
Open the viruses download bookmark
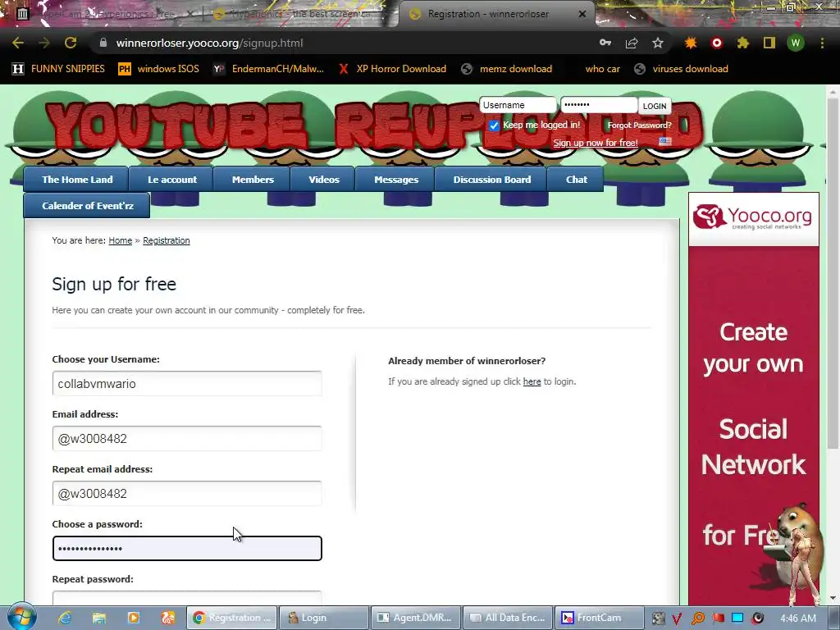tap(681, 69)
